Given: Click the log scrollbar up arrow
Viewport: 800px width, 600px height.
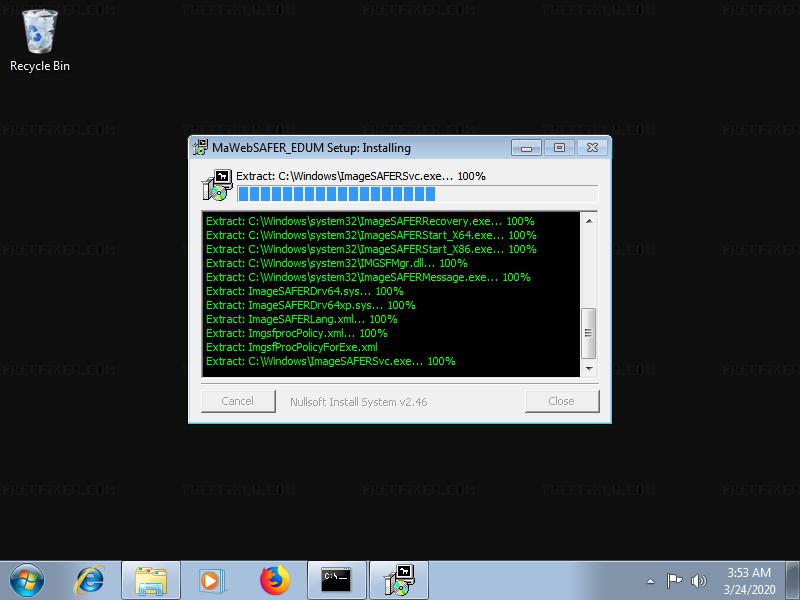Looking at the screenshot, I should click(589, 221).
